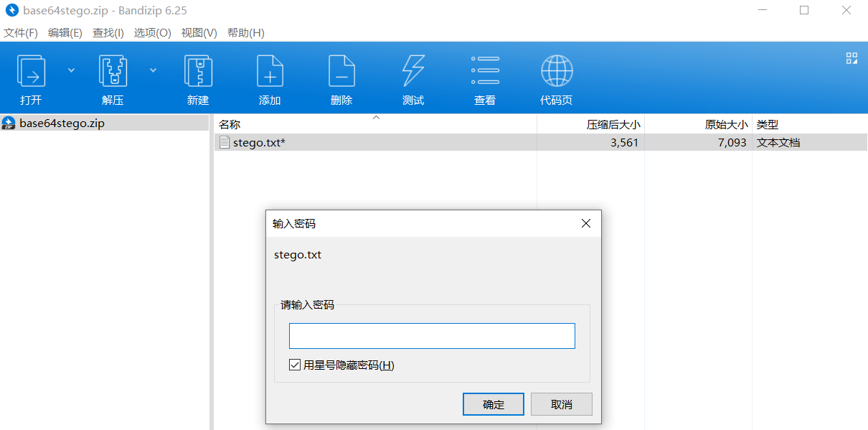Close the password dialog
The width and height of the screenshot is (868, 430).
[x=586, y=223]
